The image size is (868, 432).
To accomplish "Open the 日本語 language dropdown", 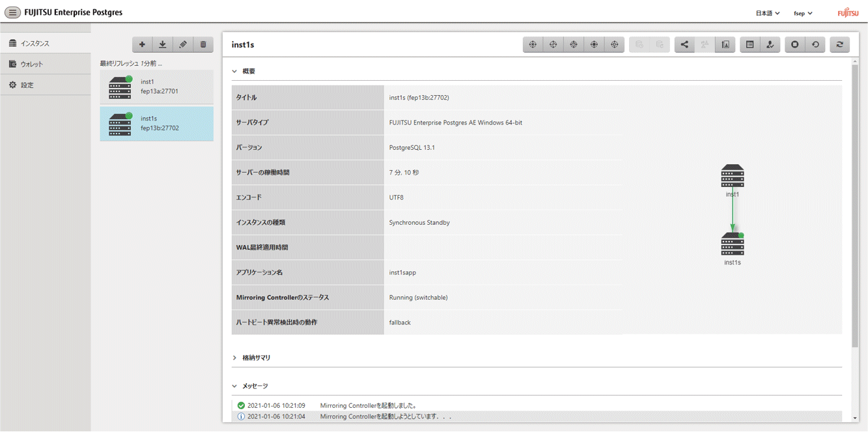I will [x=768, y=13].
